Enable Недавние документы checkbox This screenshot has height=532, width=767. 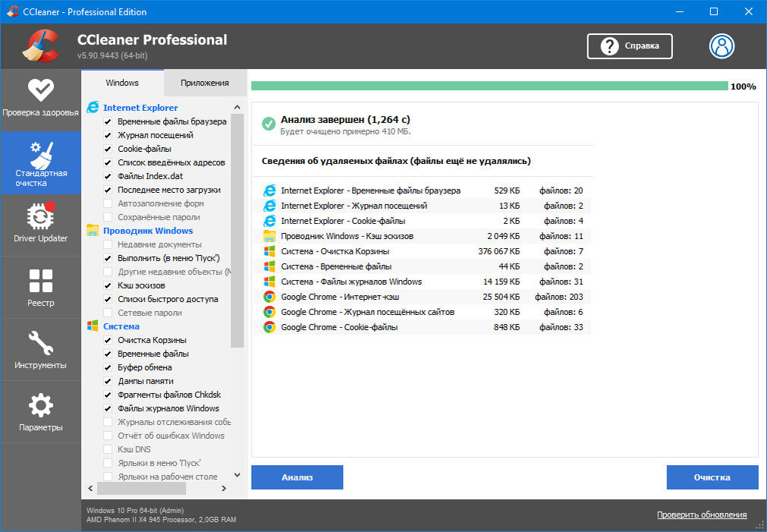108,244
